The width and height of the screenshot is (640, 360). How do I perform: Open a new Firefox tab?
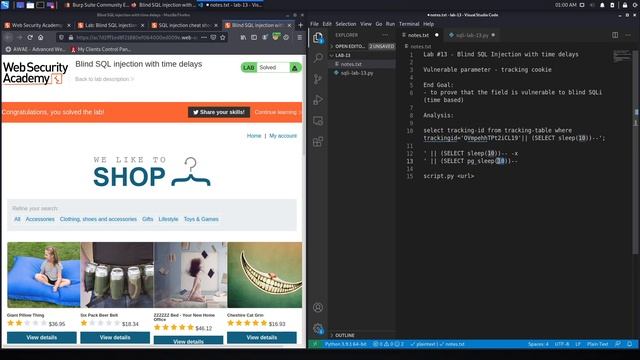[300, 25]
